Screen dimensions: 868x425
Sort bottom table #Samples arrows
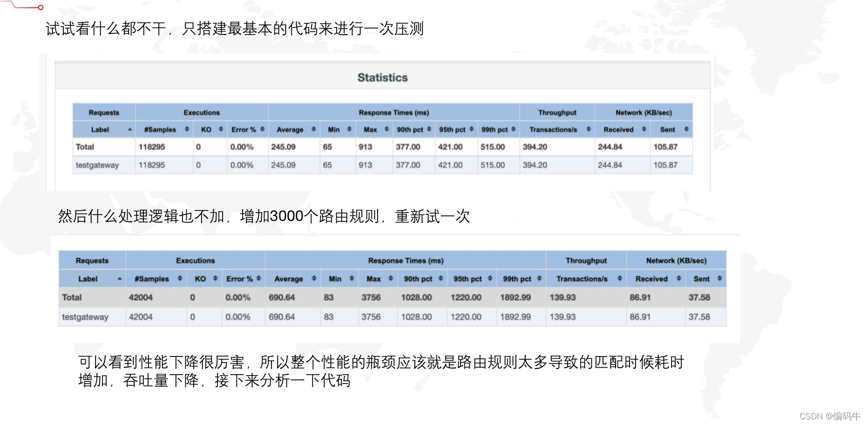point(180,279)
